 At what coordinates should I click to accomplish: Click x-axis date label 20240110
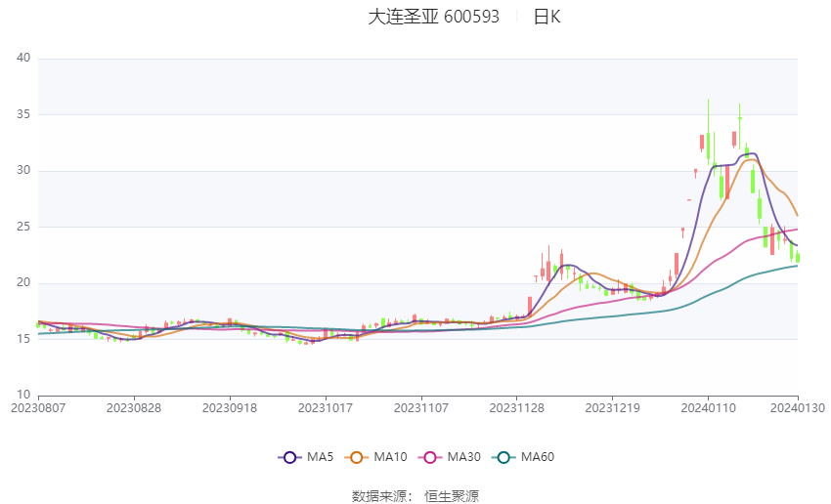point(709,408)
